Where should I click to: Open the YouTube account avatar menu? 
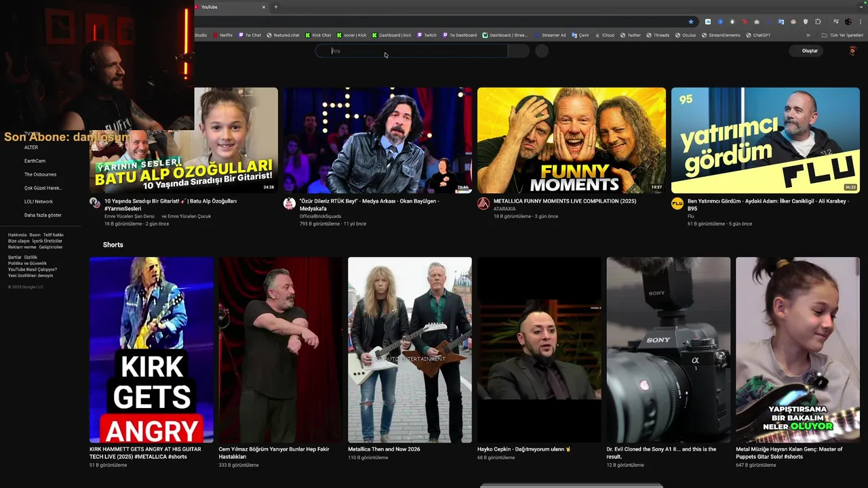click(x=852, y=51)
